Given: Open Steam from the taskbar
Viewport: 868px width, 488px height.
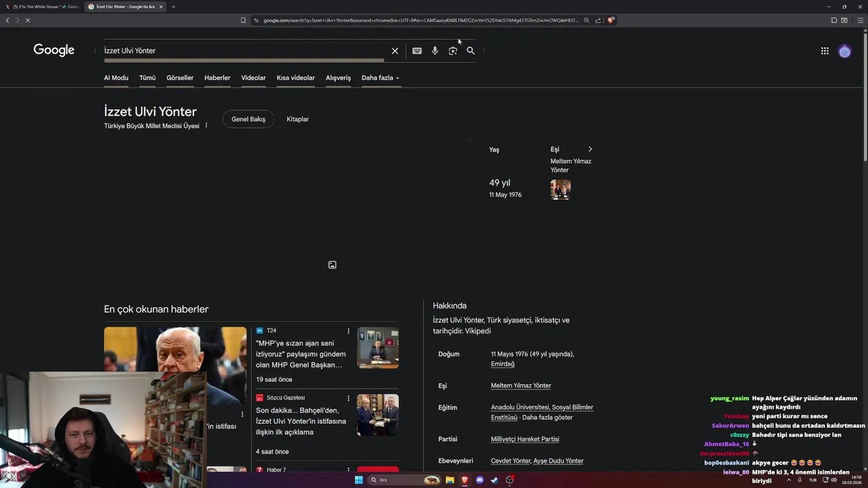Looking at the screenshot, I should (x=494, y=480).
